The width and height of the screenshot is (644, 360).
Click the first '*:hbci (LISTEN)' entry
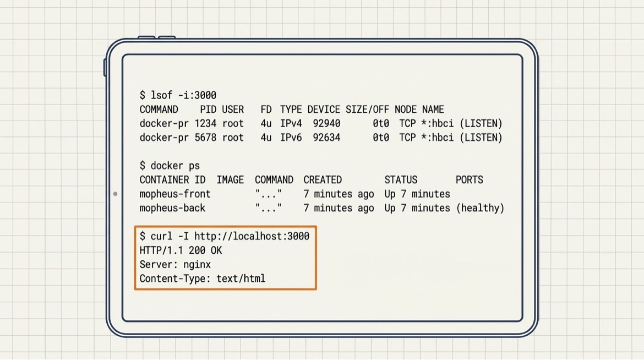462,124
